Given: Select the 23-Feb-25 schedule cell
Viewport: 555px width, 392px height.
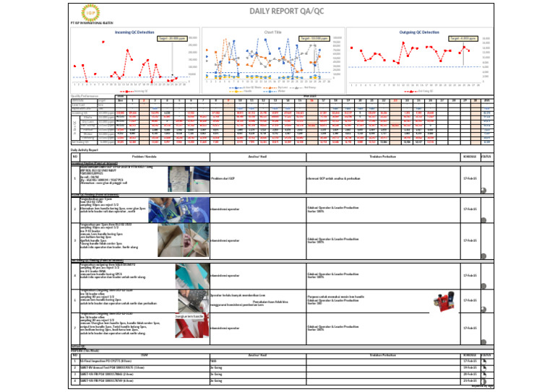Looking at the screenshot, I should point(470,381).
